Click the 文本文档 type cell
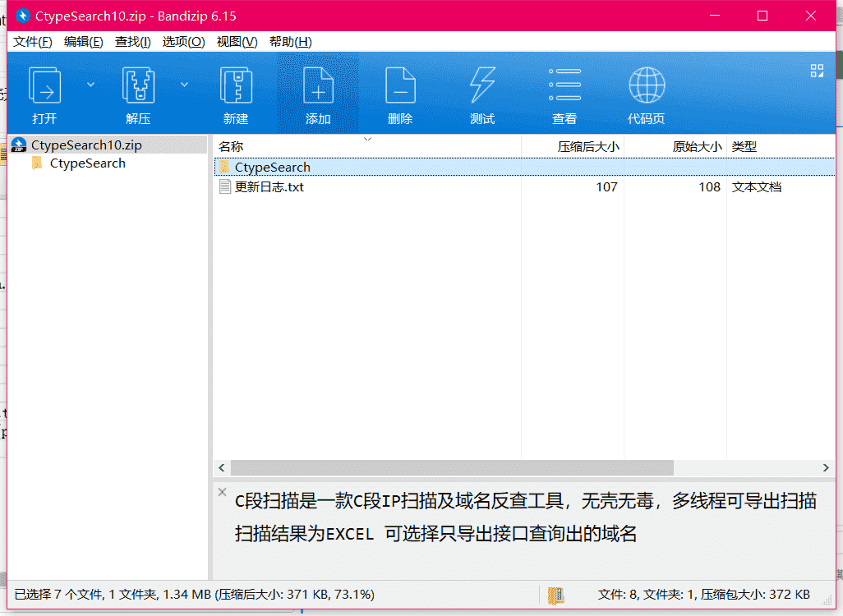Image resolution: width=843 pixels, height=616 pixels. pos(757,187)
